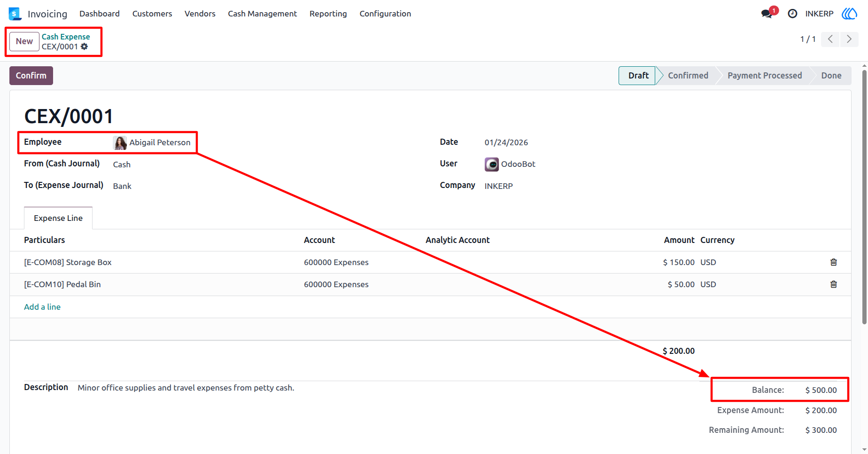The width and height of the screenshot is (868, 454).
Task: Click the blue logo icon at top right
Action: click(849, 14)
